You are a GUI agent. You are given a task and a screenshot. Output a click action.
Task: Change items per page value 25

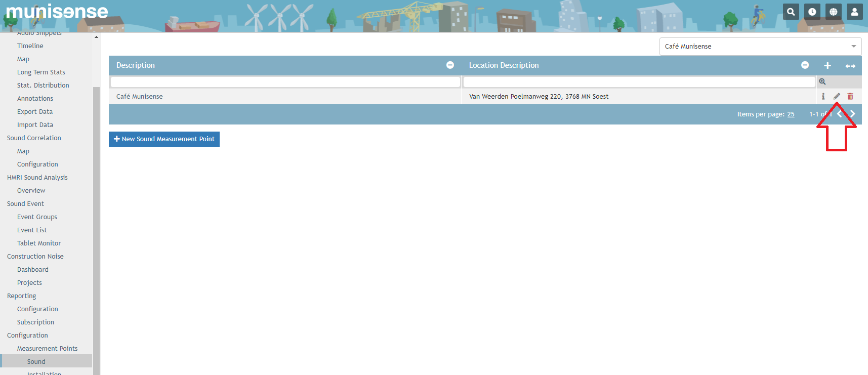pos(791,114)
